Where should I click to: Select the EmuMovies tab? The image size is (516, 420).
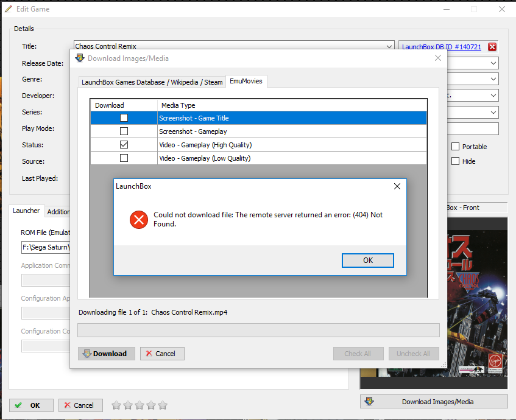tap(246, 81)
